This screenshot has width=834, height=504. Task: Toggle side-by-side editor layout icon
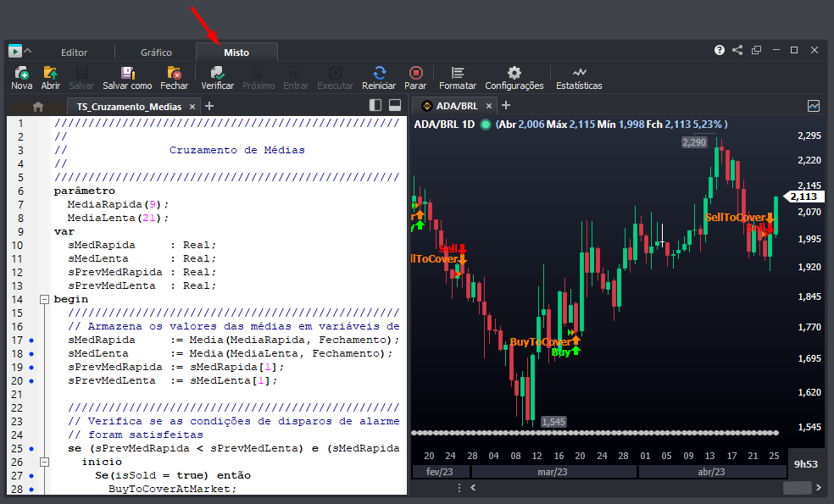(x=375, y=106)
